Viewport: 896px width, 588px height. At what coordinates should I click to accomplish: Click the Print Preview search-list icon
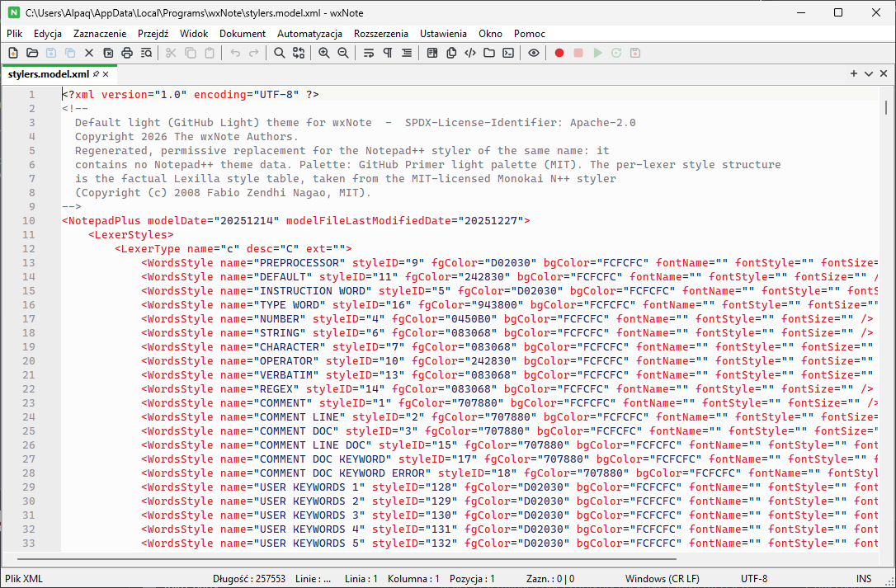coord(146,53)
